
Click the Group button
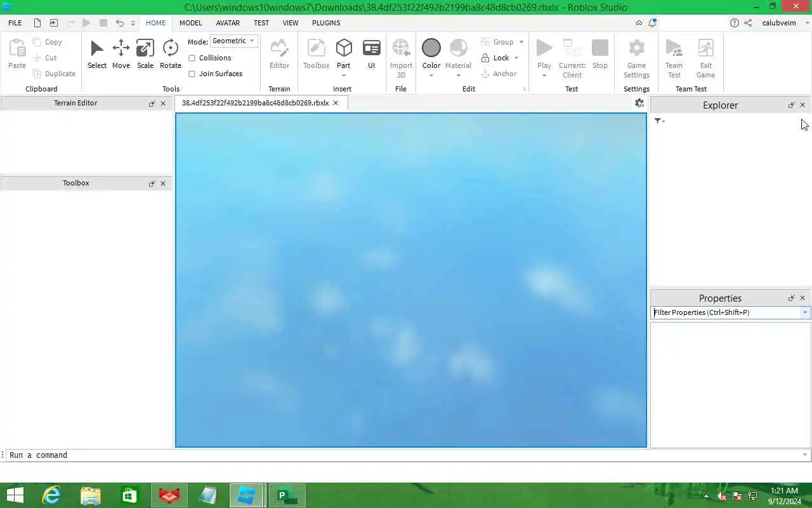(x=497, y=42)
